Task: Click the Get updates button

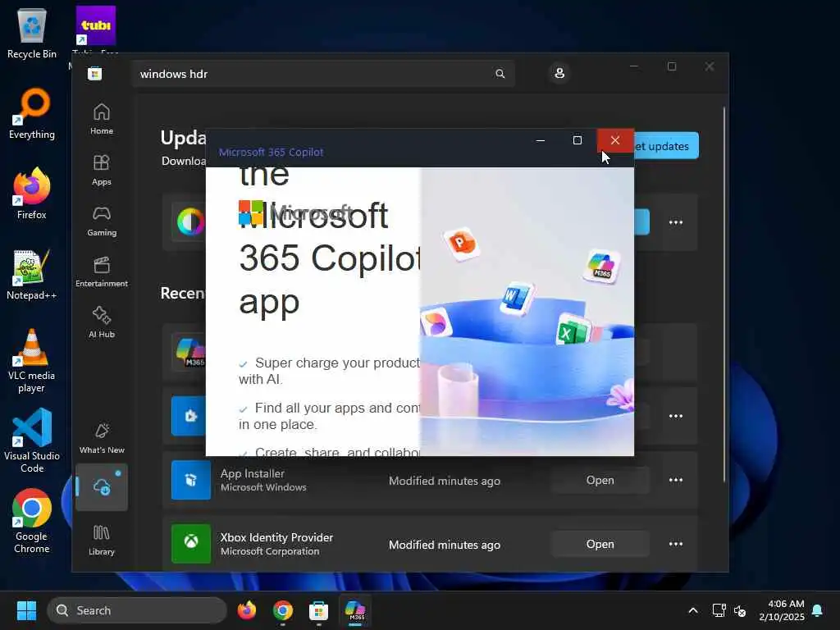Action: [x=666, y=146]
